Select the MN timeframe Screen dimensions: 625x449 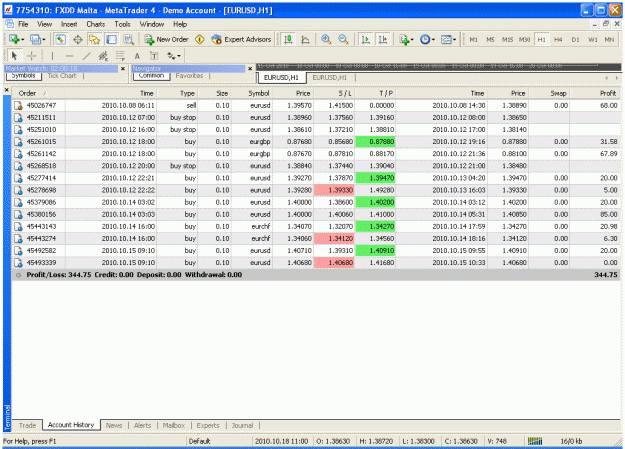coord(609,39)
